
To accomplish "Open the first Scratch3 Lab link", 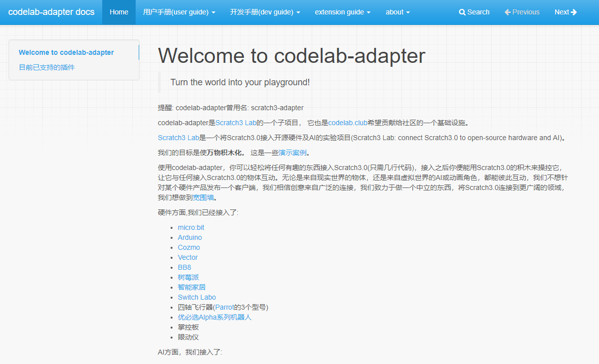I will point(236,123).
